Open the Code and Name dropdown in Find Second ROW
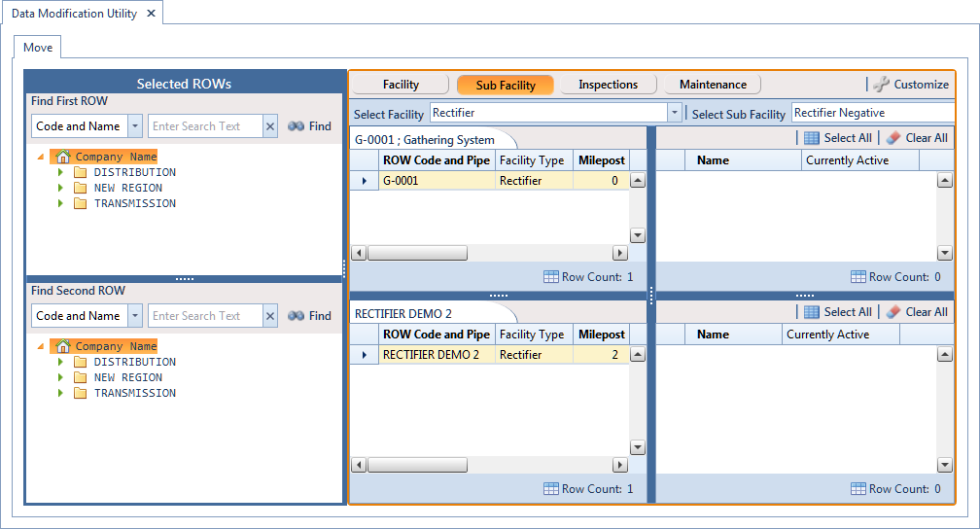The width and height of the screenshot is (980, 529). pos(135,316)
